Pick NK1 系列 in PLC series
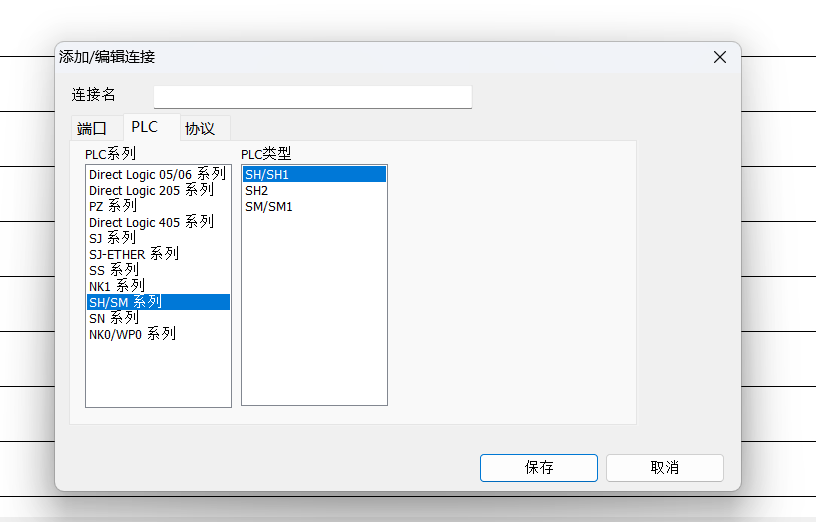Image resolution: width=816 pixels, height=522 pixels. (116, 286)
